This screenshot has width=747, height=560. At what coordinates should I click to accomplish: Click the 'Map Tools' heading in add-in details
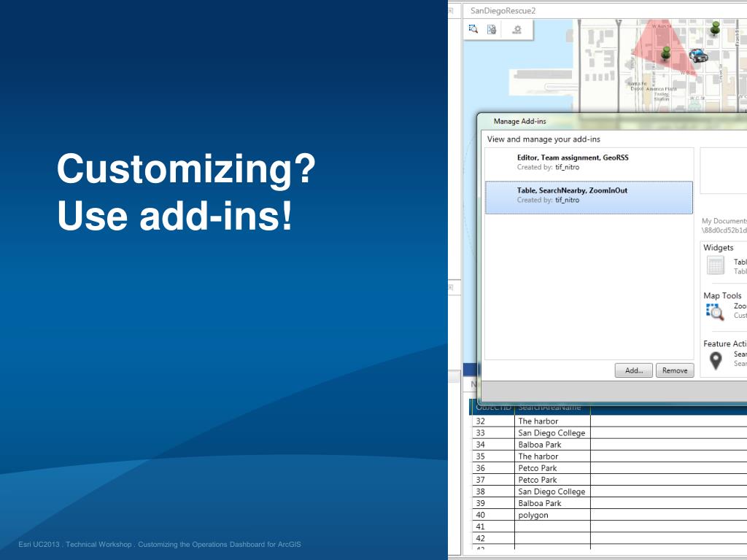click(722, 296)
